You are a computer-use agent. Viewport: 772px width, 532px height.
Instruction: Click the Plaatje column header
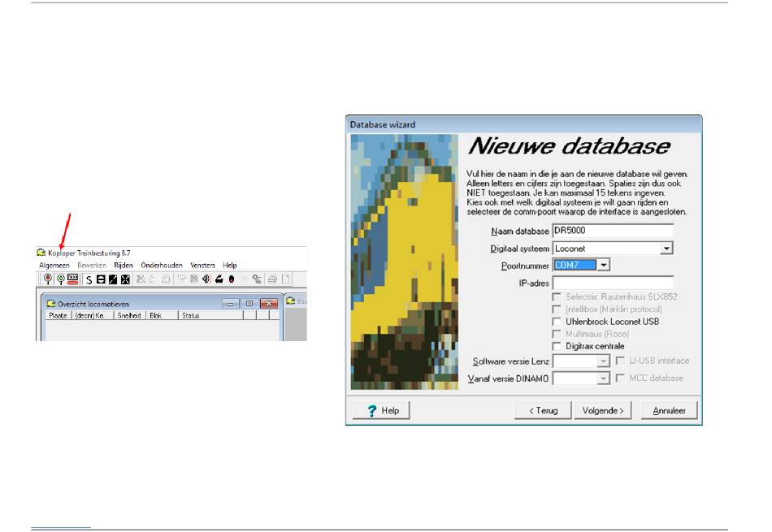click(x=58, y=315)
